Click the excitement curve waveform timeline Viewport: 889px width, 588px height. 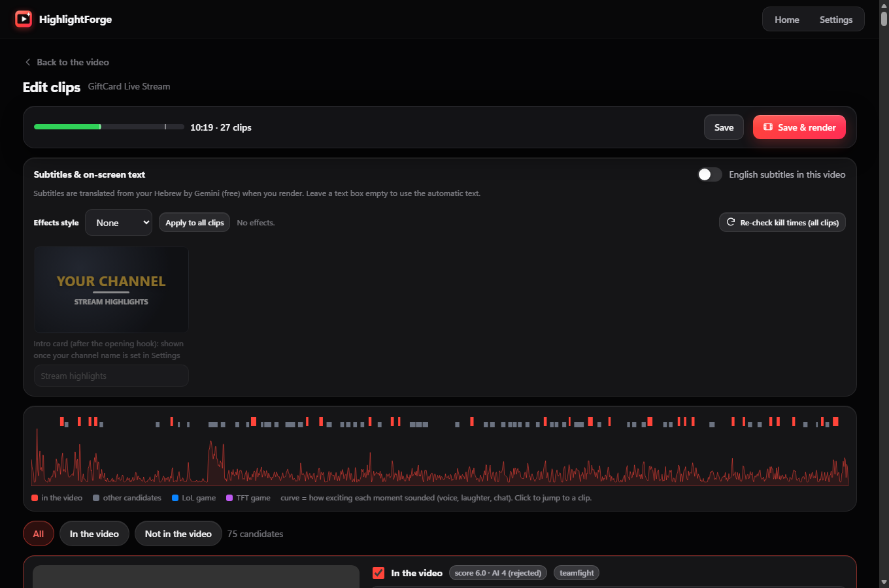pos(440,457)
